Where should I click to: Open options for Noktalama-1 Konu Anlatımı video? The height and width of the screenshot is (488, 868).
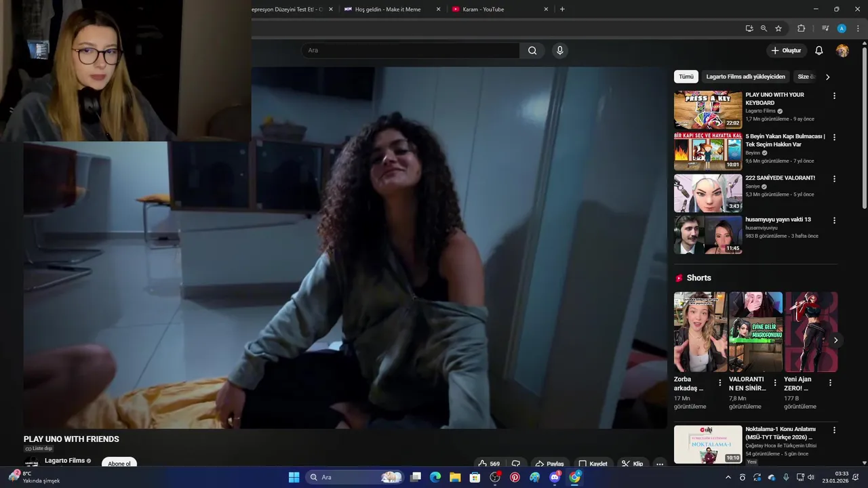pos(834,430)
